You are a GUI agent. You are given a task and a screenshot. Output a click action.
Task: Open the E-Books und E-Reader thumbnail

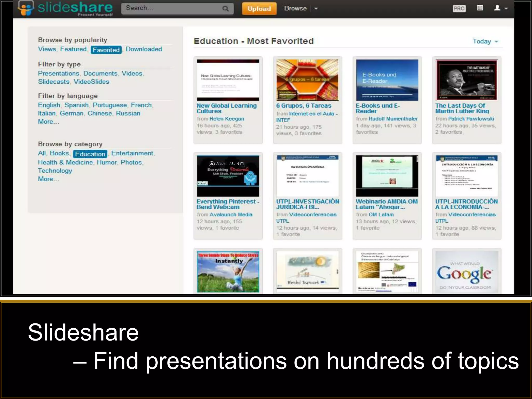(387, 80)
